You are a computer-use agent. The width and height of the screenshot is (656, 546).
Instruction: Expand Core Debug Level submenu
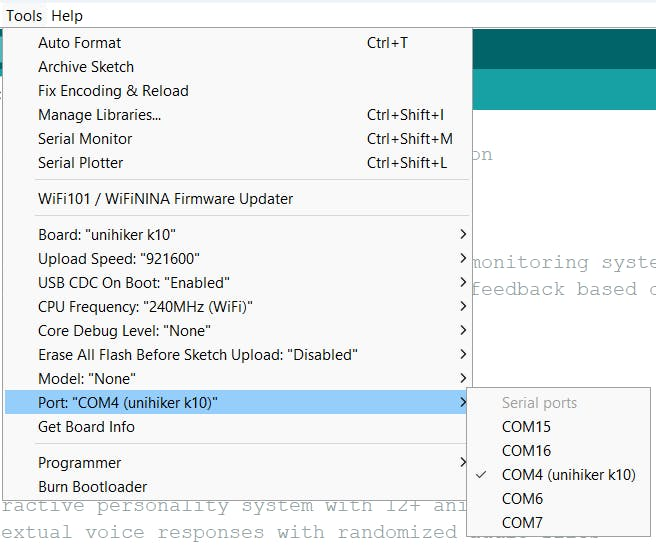click(237, 331)
